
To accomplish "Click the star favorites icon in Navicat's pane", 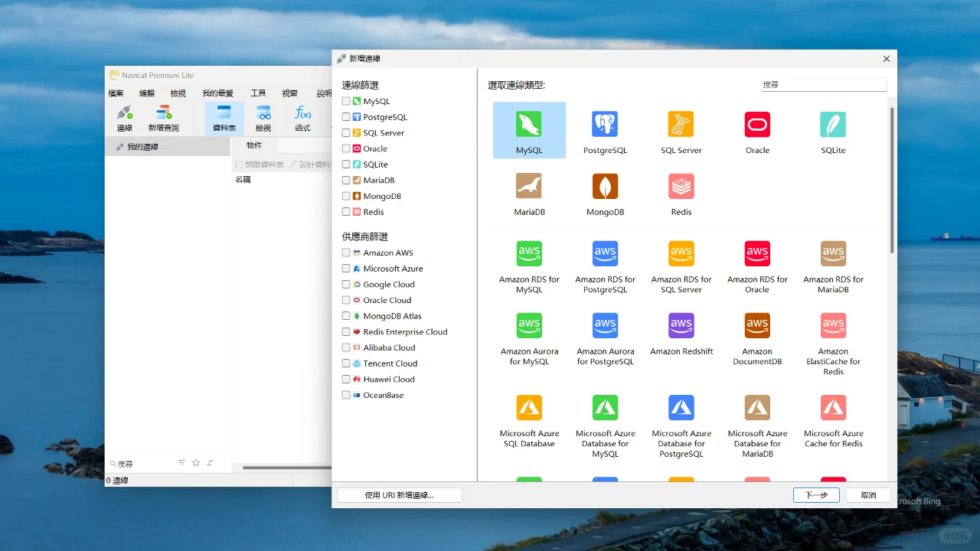I will point(196,463).
